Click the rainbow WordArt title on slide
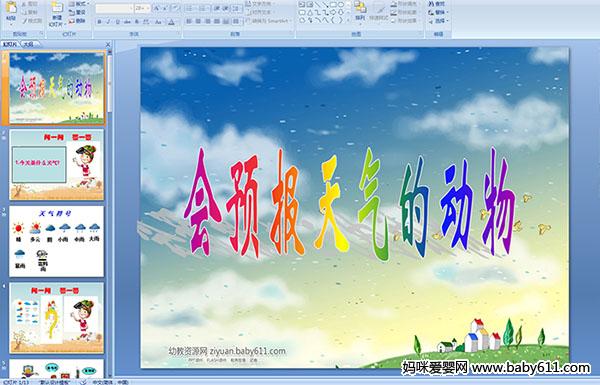The image size is (600, 385). pos(350,203)
